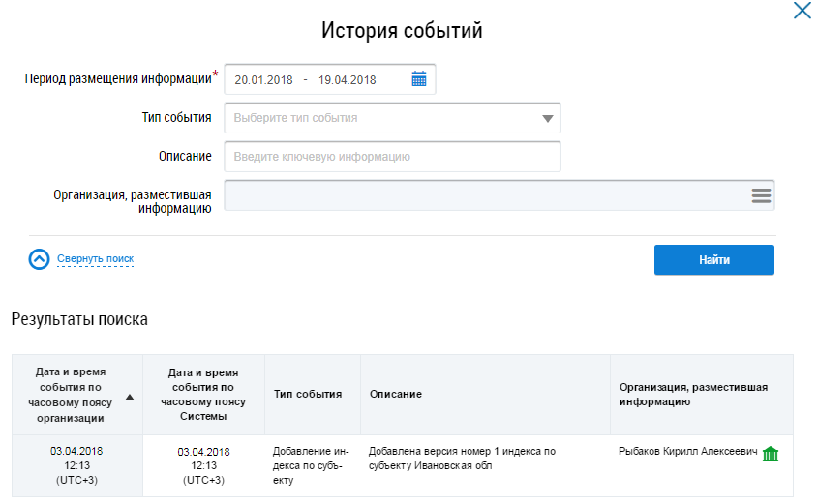Click the Ивановская обл description cell
The width and height of the screenshot is (817, 504).
pyautogui.click(x=485, y=465)
